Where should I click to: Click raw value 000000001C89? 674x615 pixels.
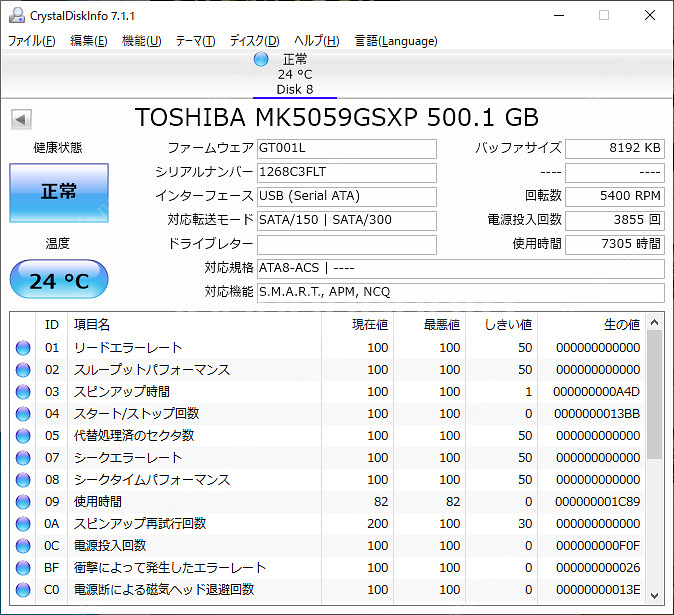pos(597,502)
